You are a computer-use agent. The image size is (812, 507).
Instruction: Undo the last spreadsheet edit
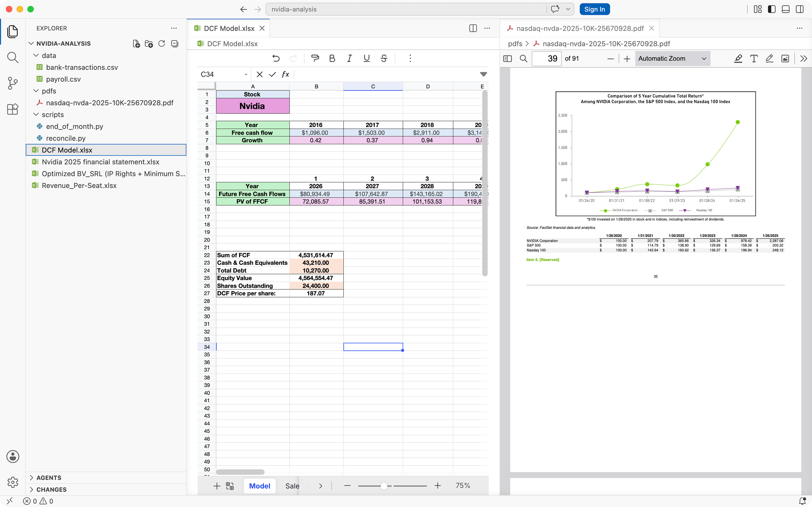pos(276,58)
